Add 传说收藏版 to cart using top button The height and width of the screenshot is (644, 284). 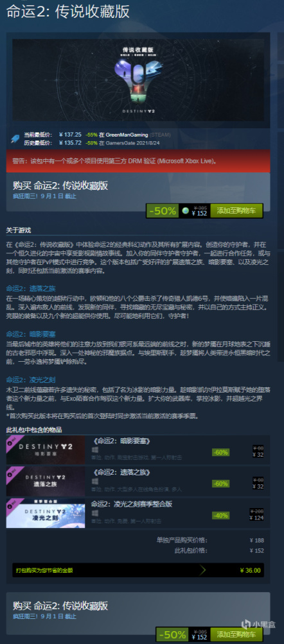click(236, 210)
